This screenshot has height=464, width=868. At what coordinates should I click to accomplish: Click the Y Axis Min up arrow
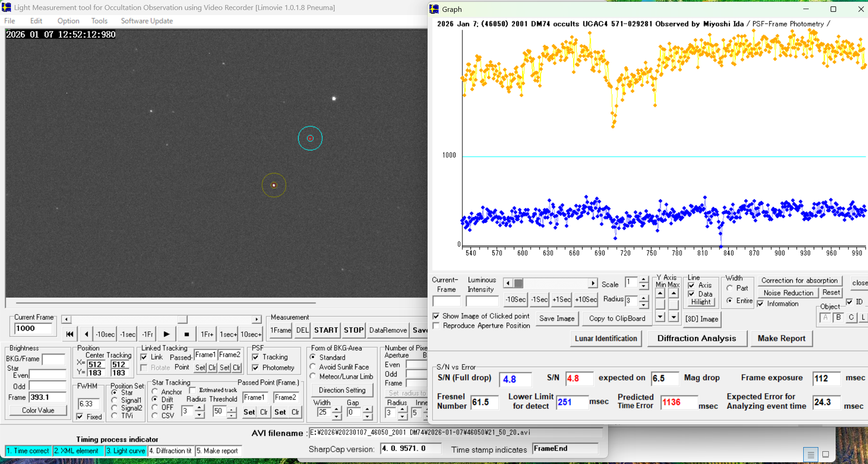click(660, 293)
